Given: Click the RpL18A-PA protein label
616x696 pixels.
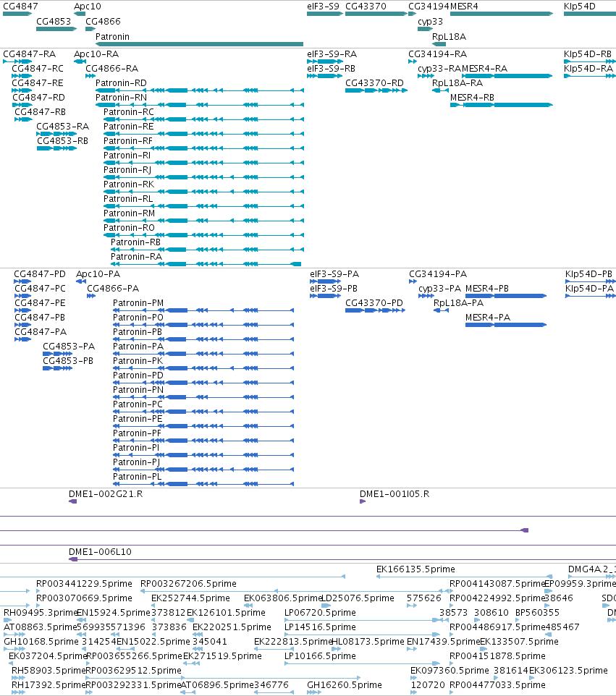Looking at the screenshot, I should pos(458,303).
